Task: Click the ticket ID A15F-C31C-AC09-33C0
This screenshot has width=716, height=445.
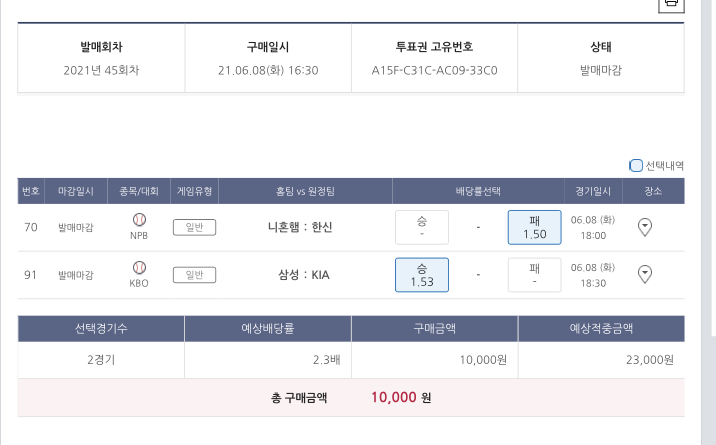Action: 434,71
